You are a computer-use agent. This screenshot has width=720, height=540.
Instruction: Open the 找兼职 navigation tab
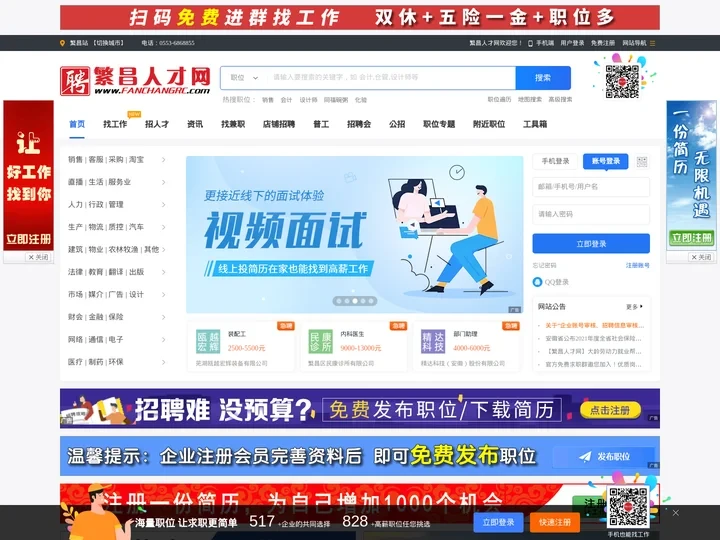click(233, 124)
